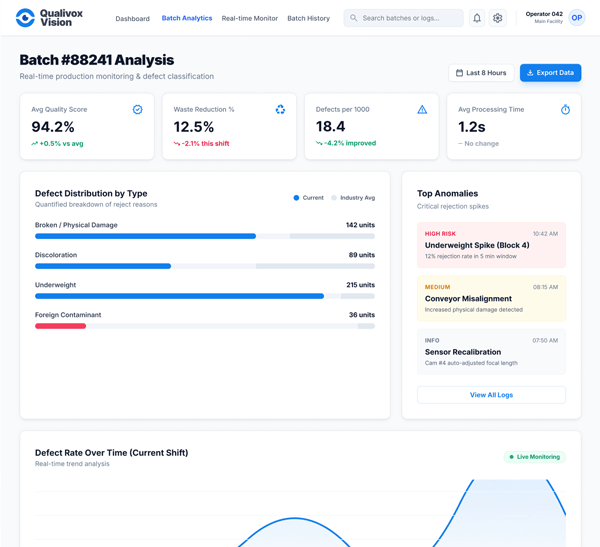
Task: Toggle the Current series legend
Action: [308, 198]
